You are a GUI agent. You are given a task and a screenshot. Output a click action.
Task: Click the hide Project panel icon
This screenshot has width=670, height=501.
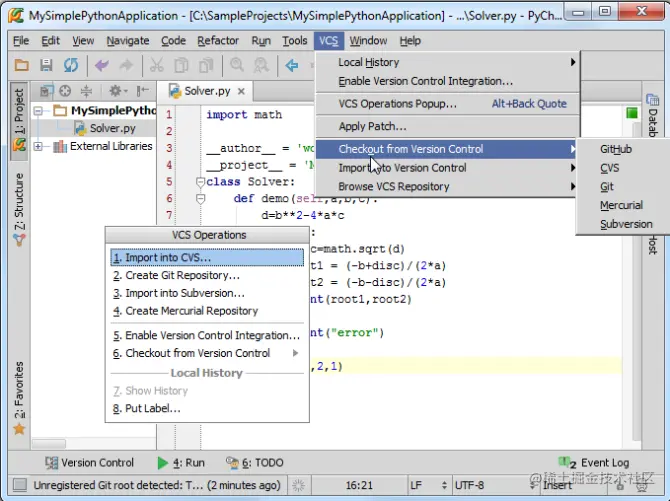tap(143, 91)
